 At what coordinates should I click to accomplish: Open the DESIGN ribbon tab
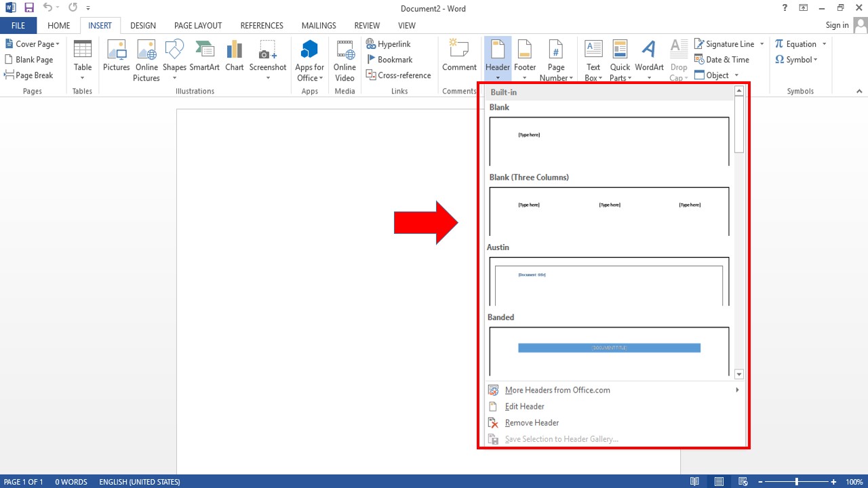[x=143, y=26]
